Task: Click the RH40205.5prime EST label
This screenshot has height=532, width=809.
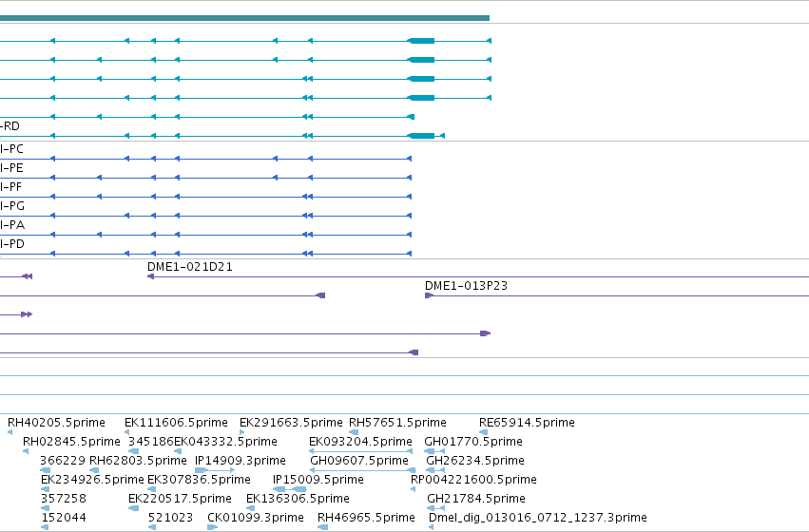Action: [x=56, y=423]
